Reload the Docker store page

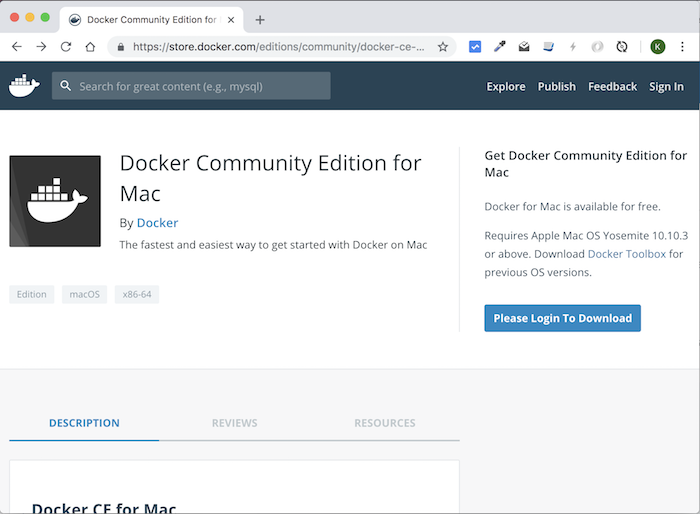66,46
